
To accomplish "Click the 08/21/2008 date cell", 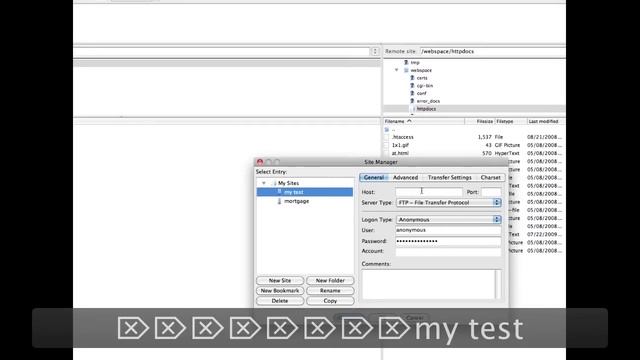I will pyautogui.click(x=544, y=137).
